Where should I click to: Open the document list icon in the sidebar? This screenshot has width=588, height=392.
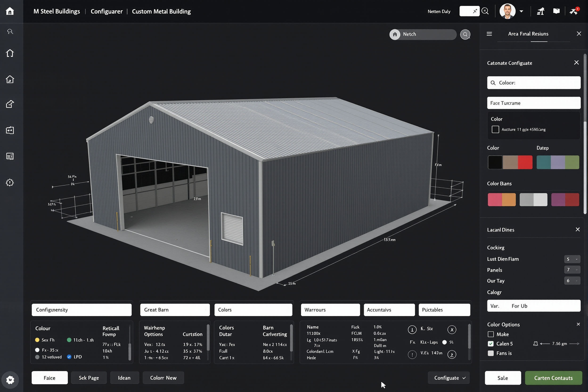[10, 156]
